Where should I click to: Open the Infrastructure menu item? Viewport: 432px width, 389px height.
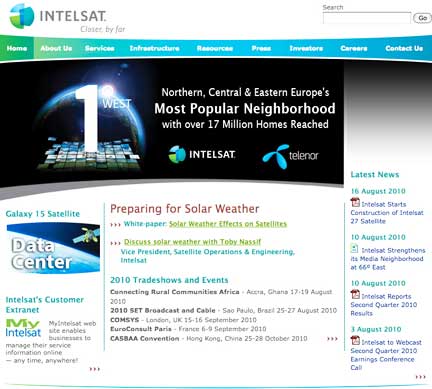click(x=154, y=48)
